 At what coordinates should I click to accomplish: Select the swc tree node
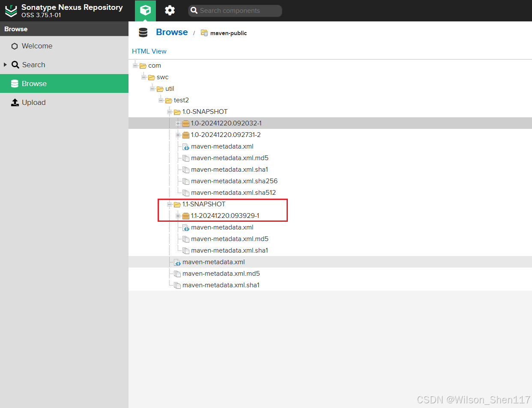coord(162,77)
